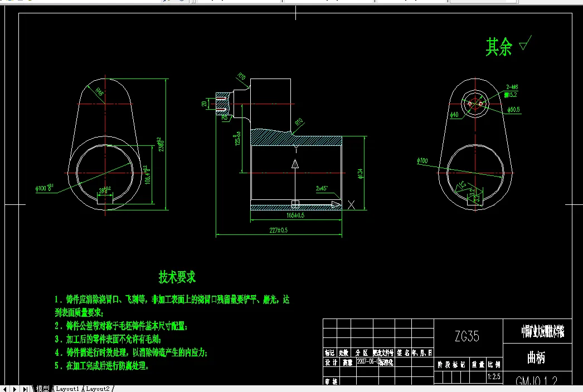583x392 pixels.
Task: Select the 165±0.5 dimension
Action: [x=295, y=215]
